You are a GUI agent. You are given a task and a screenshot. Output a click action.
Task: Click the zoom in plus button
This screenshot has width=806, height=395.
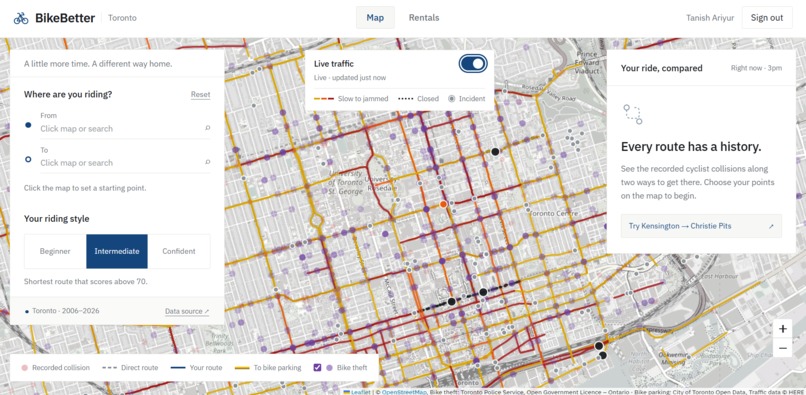click(782, 329)
